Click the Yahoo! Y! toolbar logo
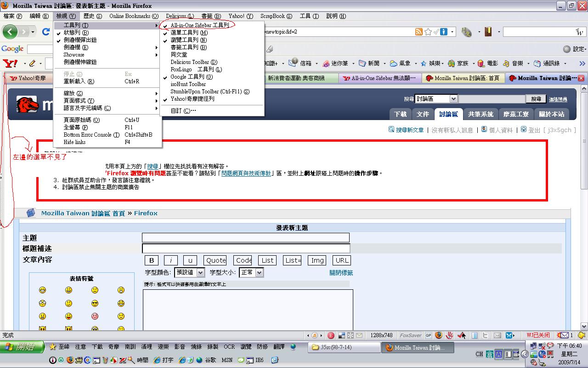Viewport: 588px width, 368px height. click(x=10, y=63)
